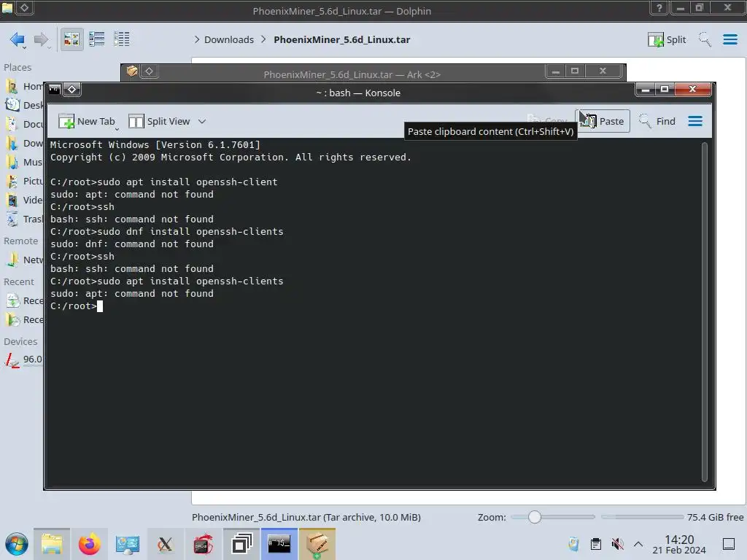The height and width of the screenshot is (560, 747).
Task: Click Split View in Konsole
Action: click(159, 122)
